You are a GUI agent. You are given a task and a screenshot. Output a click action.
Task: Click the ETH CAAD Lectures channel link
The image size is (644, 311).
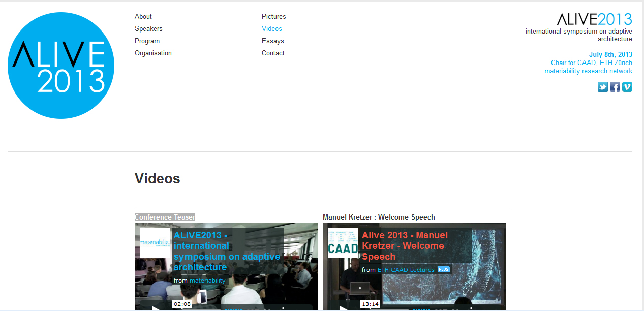pos(406,270)
